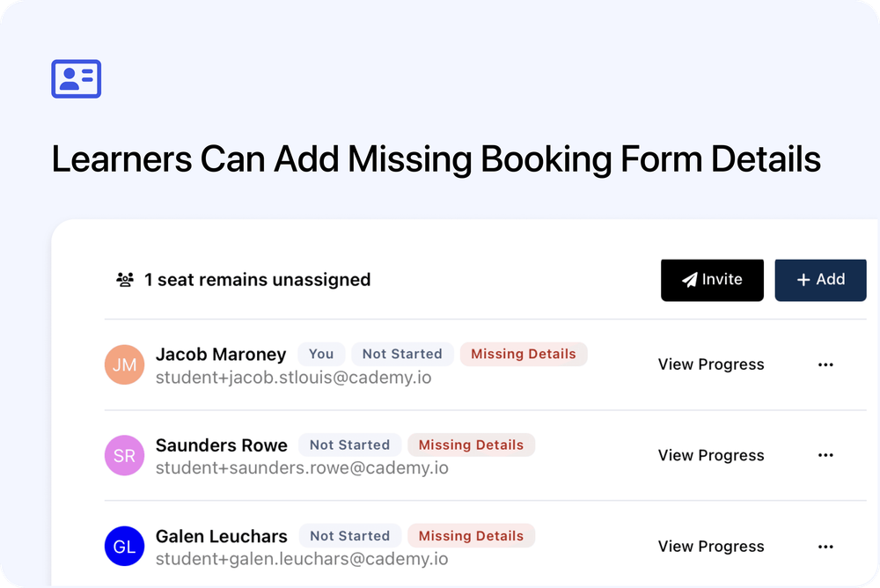Click the Missing Details badge on Saunders Rowe's row
Screen dimensions: 880x588
[x=472, y=445]
